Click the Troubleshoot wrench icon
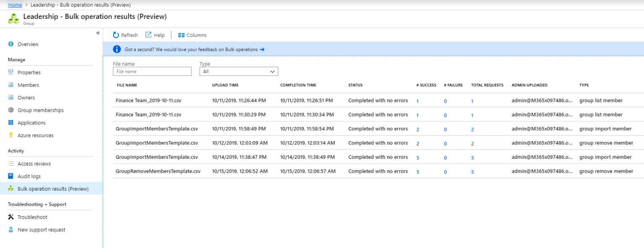The height and width of the screenshot is (248, 644). [12, 217]
